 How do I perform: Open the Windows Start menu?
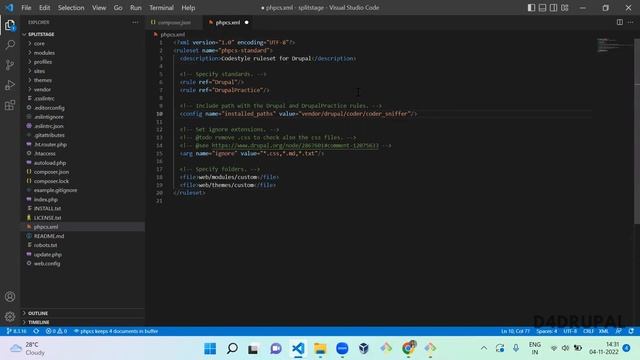click(210, 348)
